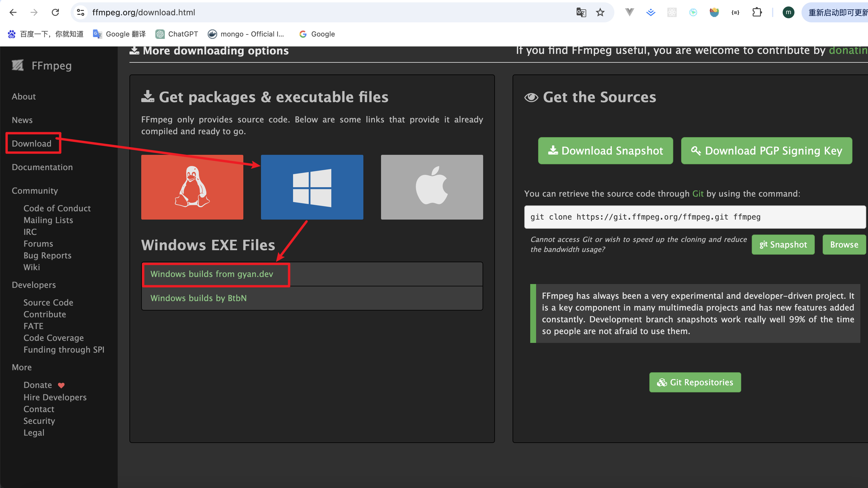The height and width of the screenshot is (488, 868).
Task: Go back with browser back arrow
Action: click(13, 12)
